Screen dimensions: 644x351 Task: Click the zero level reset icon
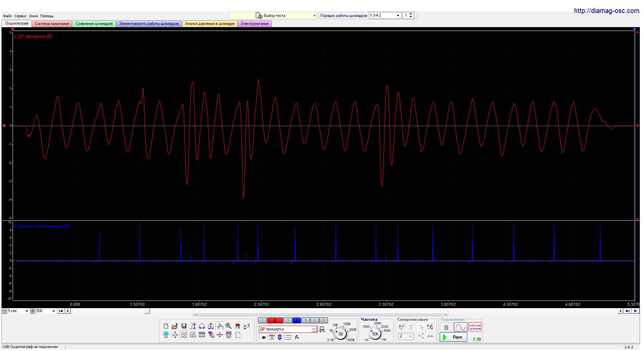pos(246,326)
